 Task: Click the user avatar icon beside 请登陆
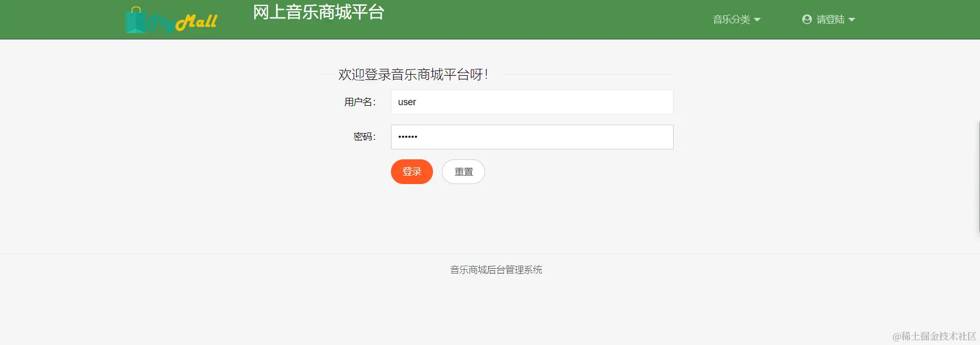(x=807, y=19)
